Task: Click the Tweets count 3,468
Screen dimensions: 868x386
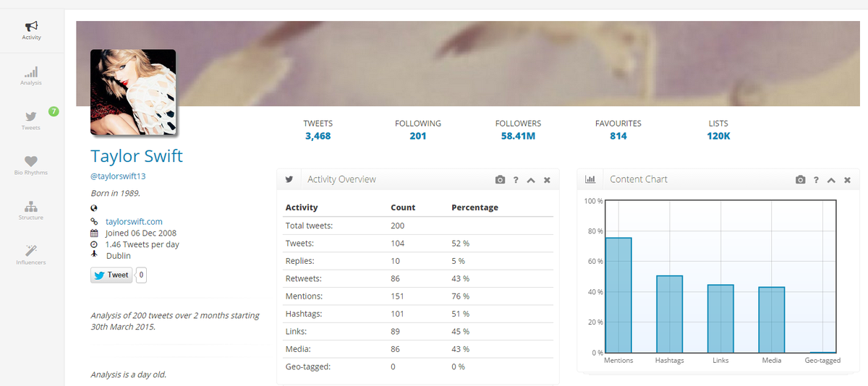Action: 318,136
